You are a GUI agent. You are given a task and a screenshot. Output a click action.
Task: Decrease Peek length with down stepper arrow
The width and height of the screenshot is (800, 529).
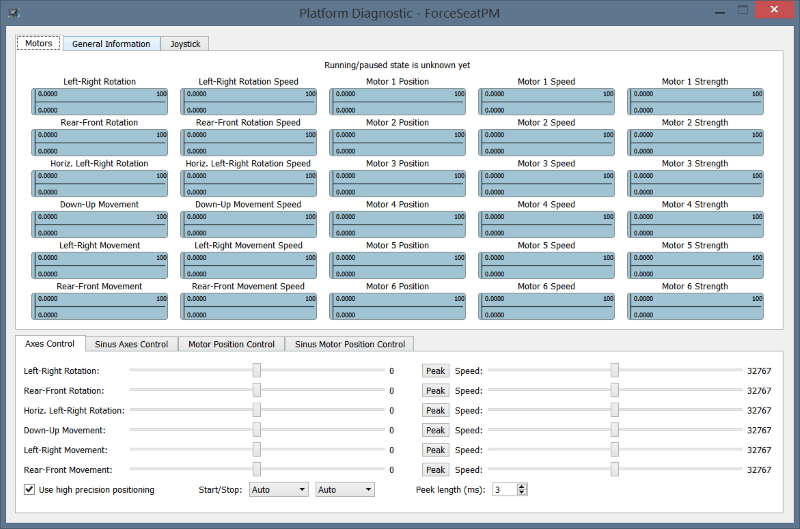(x=521, y=493)
